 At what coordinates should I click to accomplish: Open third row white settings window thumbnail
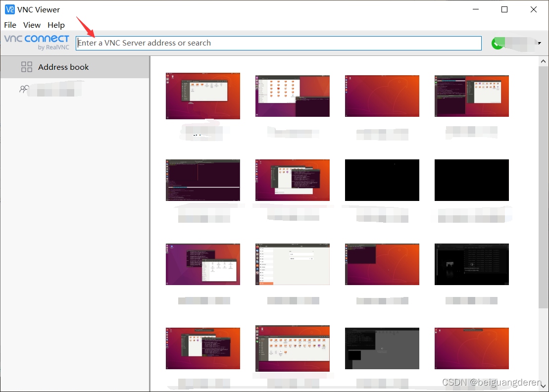(x=293, y=264)
